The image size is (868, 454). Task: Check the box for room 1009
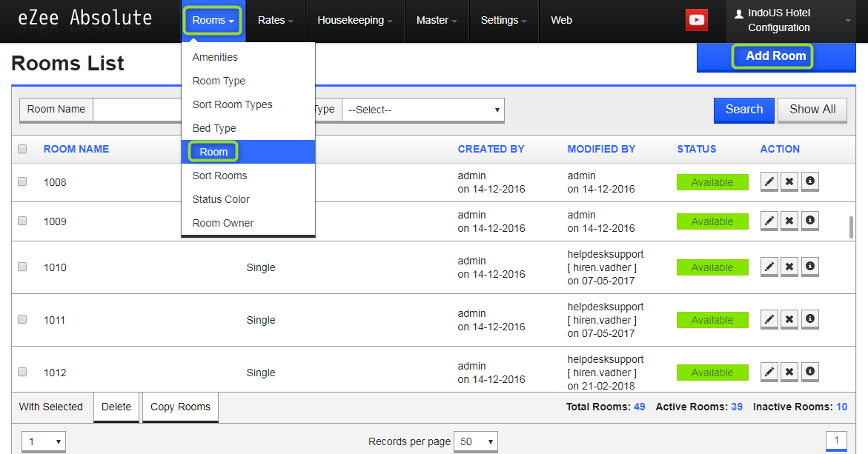tap(22, 221)
